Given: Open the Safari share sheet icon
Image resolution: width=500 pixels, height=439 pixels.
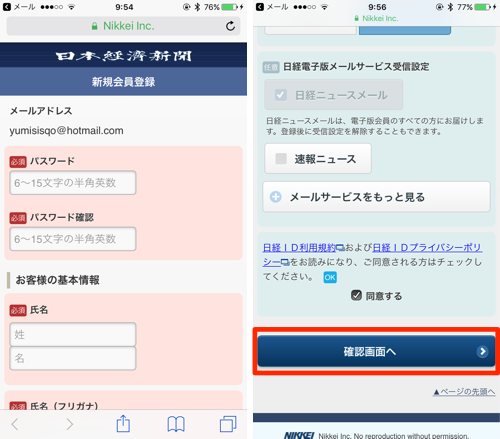Looking at the screenshot, I should 123,423.
